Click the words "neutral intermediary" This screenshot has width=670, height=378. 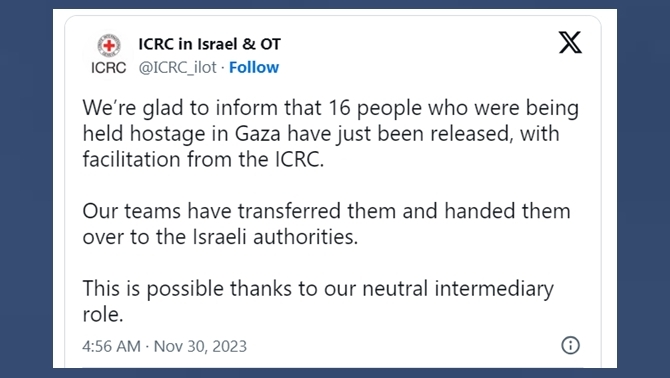click(458, 288)
